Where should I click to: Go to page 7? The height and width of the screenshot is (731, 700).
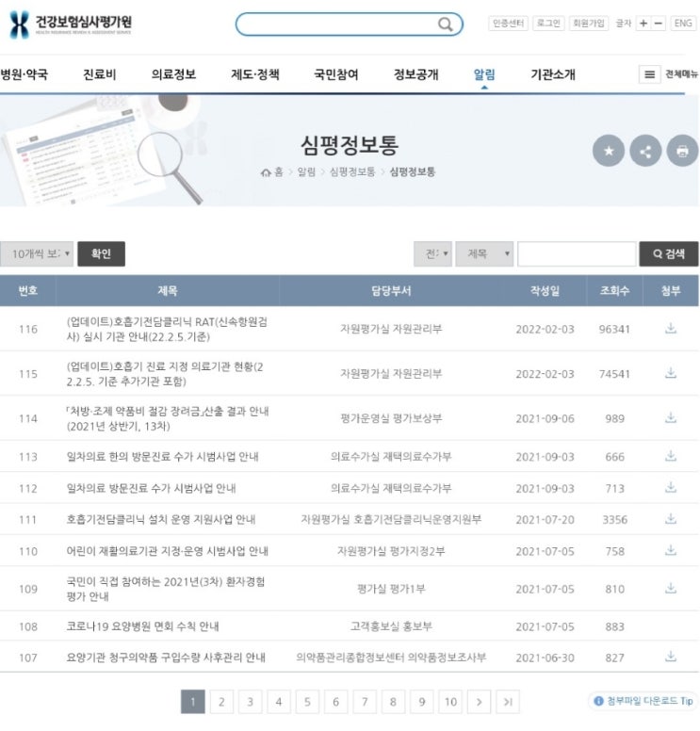(x=365, y=701)
